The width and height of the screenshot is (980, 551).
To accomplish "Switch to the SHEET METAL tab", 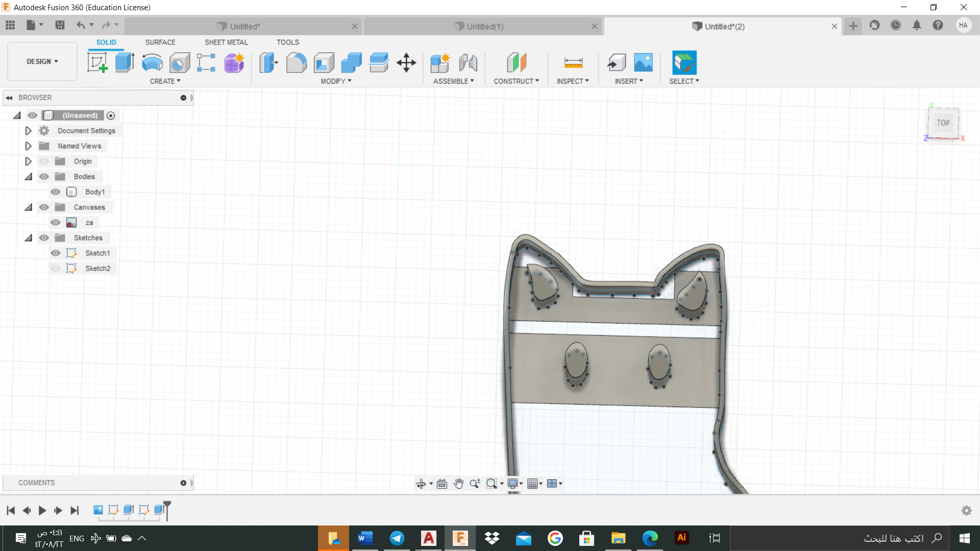I will [226, 42].
